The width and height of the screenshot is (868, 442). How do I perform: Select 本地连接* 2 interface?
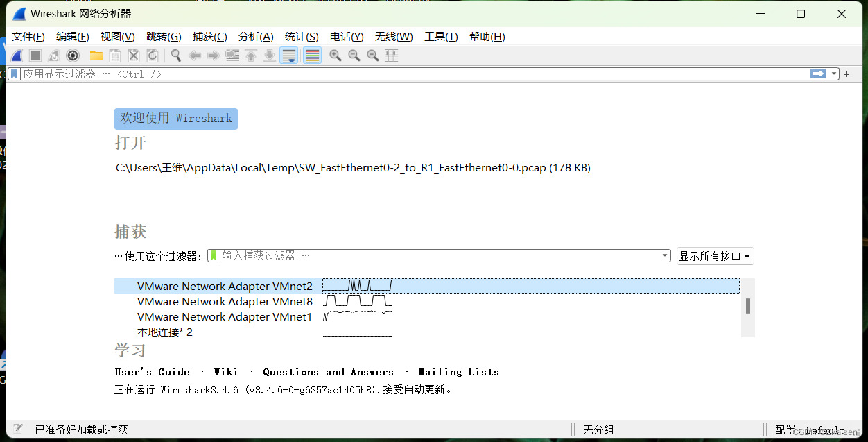426,332
